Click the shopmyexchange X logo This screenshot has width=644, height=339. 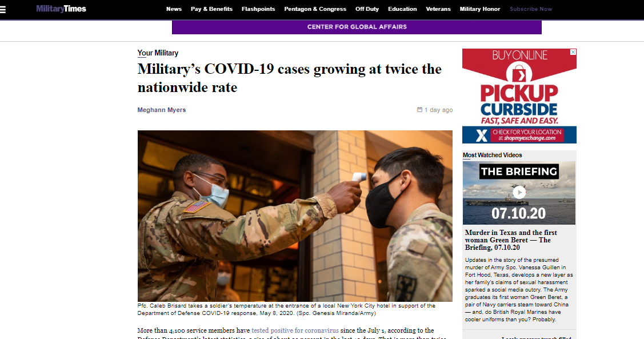(481, 135)
